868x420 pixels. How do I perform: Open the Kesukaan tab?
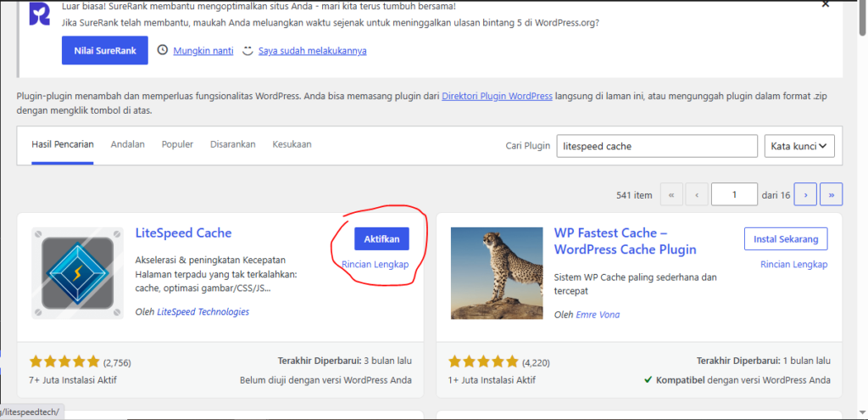pos(292,144)
